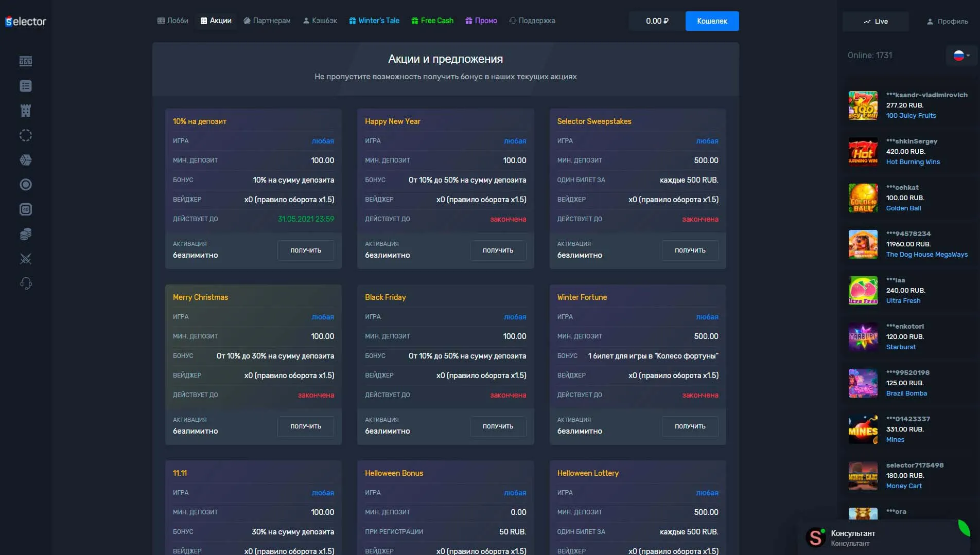Click the 0.00 ₽ balance display
The width and height of the screenshot is (980, 555).
click(x=657, y=21)
